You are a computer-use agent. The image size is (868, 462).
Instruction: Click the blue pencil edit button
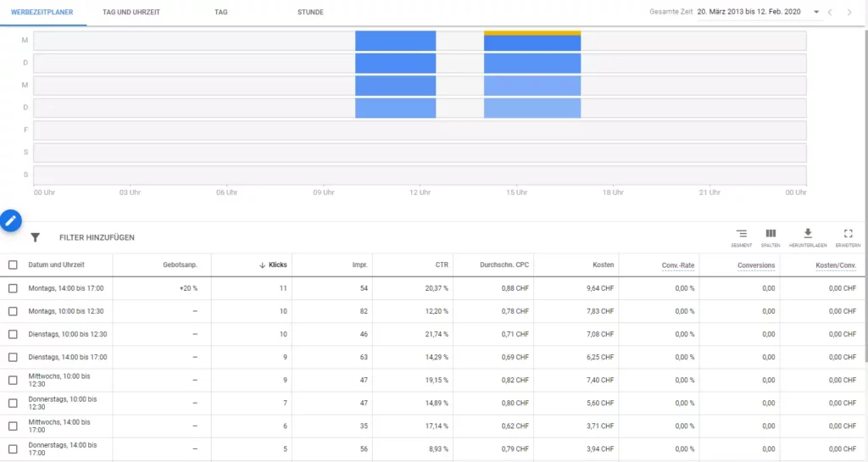[10, 220]
